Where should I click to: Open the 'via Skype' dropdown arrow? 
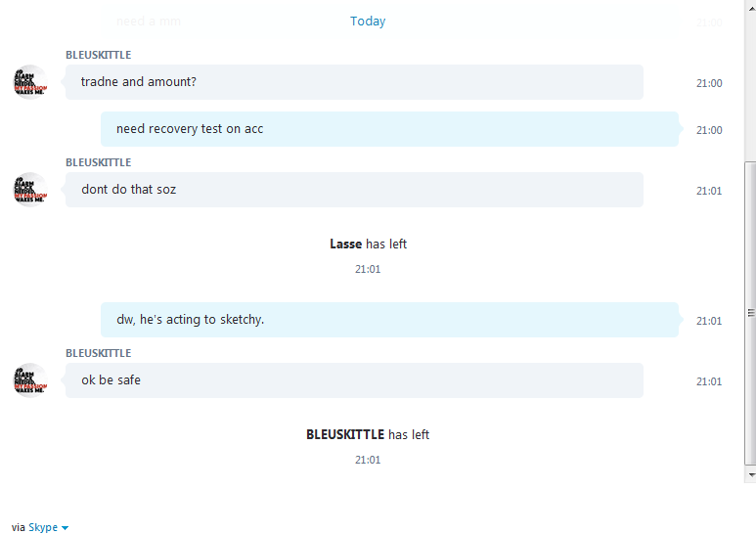point(66,528)
